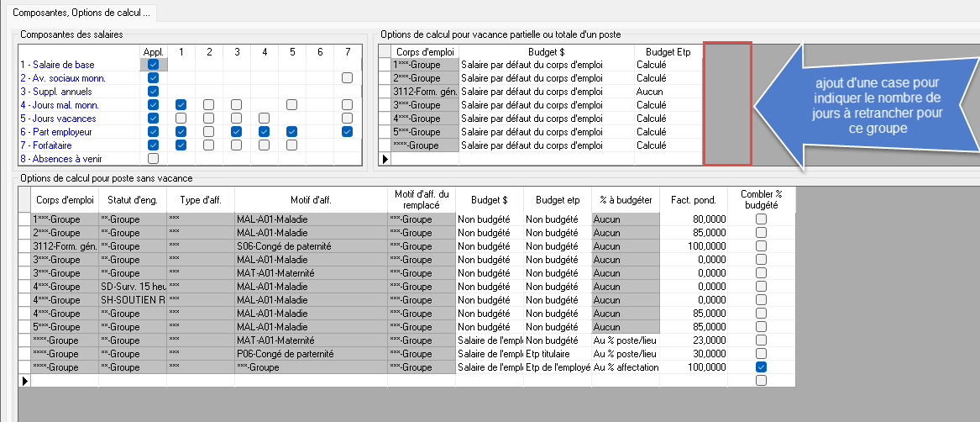Select the 1 - Salaire de base row label

(57, 65)
